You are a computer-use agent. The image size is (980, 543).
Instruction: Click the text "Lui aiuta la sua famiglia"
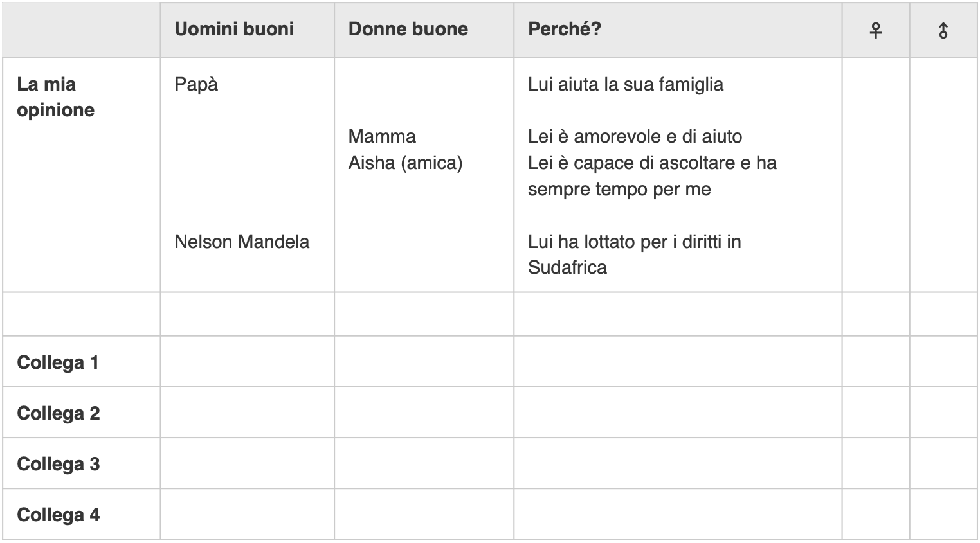[x=625, y=84]
